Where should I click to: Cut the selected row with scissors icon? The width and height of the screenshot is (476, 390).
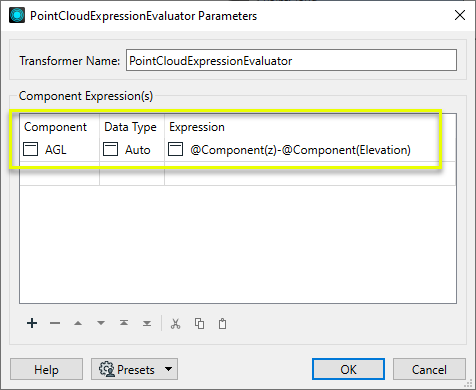[176, 323]
